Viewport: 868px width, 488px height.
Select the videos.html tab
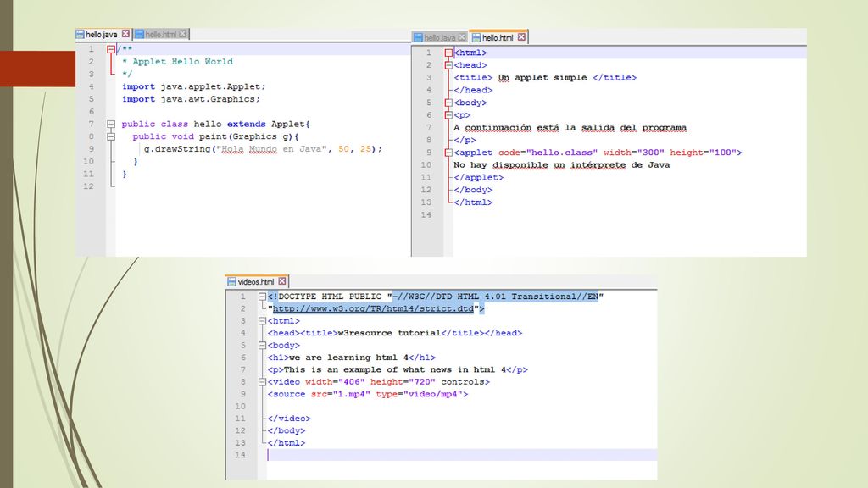click(257, 281)
